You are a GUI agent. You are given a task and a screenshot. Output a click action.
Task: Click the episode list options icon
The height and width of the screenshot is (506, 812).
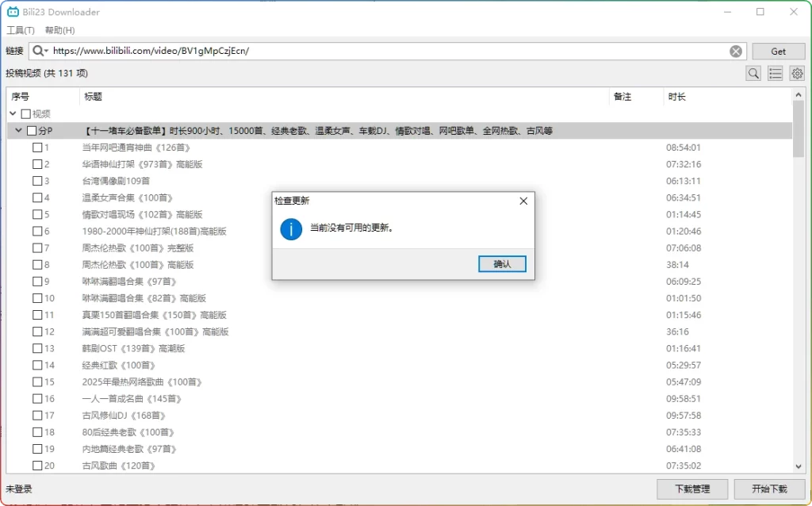[x=776, y=73]
